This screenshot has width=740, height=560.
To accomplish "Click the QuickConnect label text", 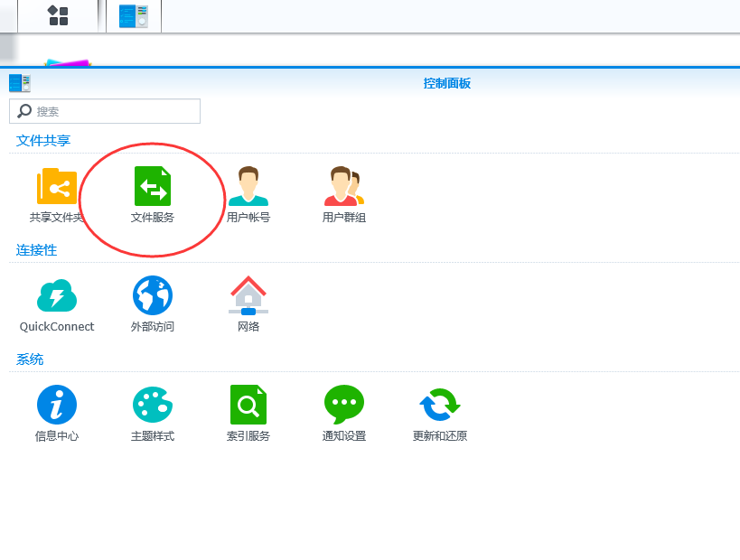I will [x=57, y=326].
